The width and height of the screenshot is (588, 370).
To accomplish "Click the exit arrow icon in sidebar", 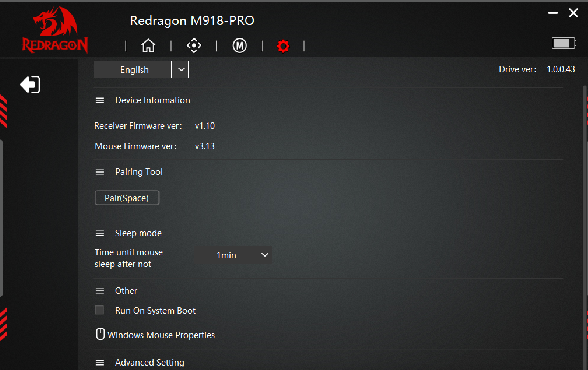I will [30, 85].
